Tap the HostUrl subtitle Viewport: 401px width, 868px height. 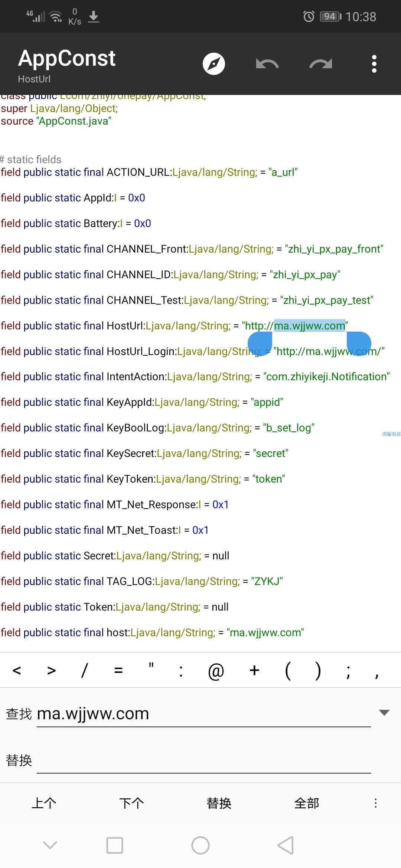[x=34, y=79]
